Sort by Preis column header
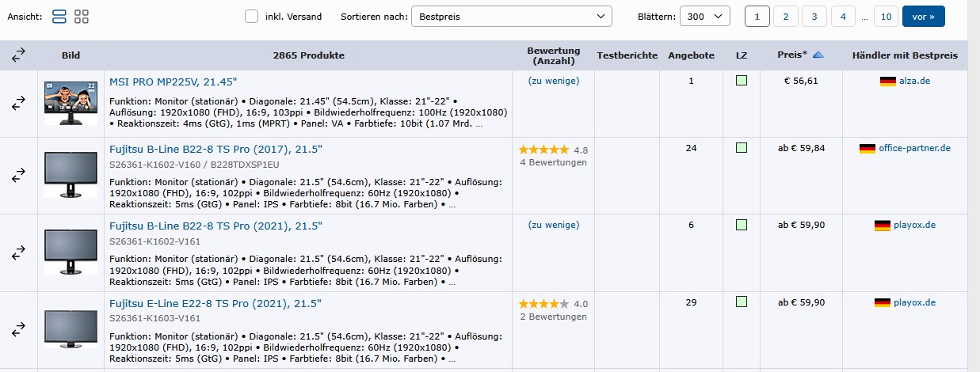The image size is (980, 372). [793, 55]
